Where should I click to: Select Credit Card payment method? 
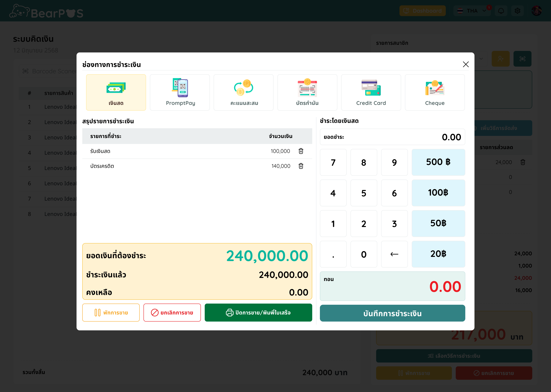point(371,92)
